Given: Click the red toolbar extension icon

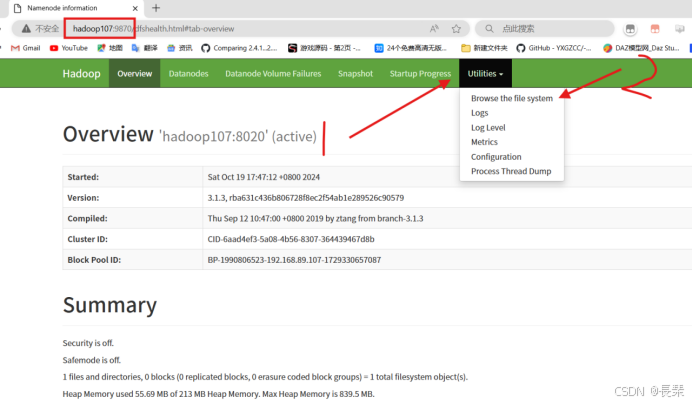Looking at the screenshot, I should click(x=655, y=29).
